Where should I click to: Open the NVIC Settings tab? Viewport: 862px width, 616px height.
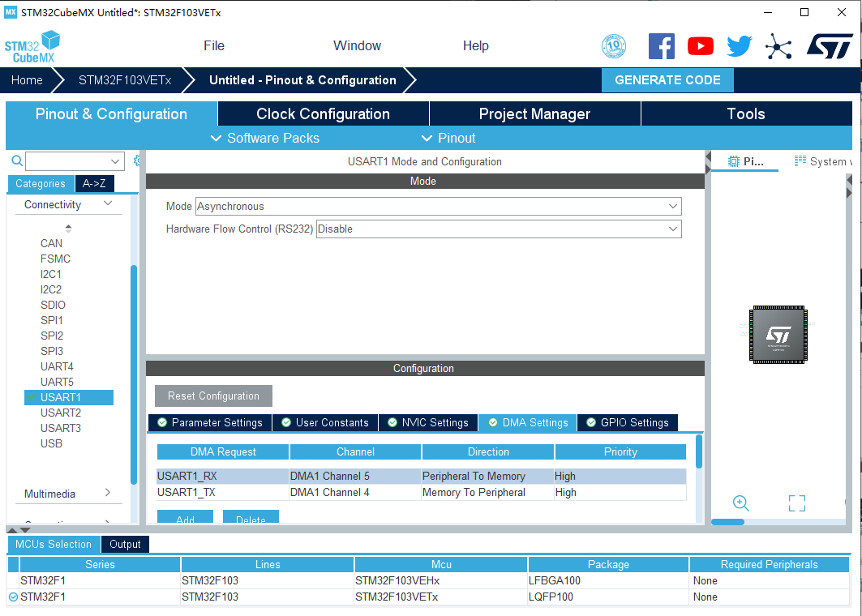tap(428, 422)
